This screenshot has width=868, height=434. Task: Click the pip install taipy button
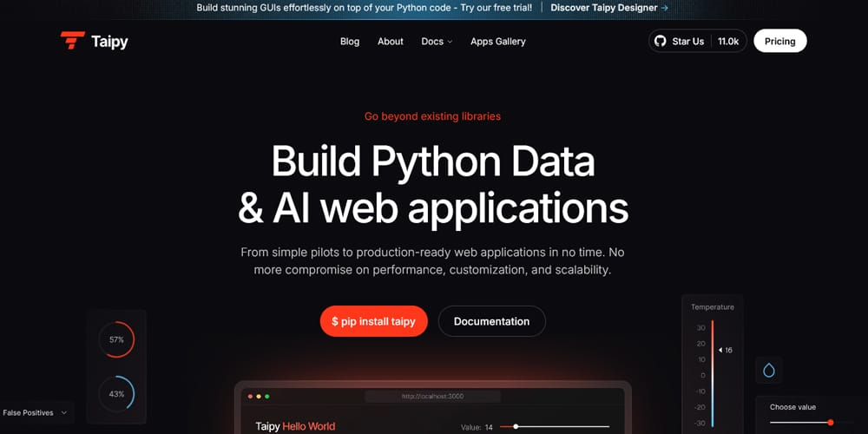(373, 321)
